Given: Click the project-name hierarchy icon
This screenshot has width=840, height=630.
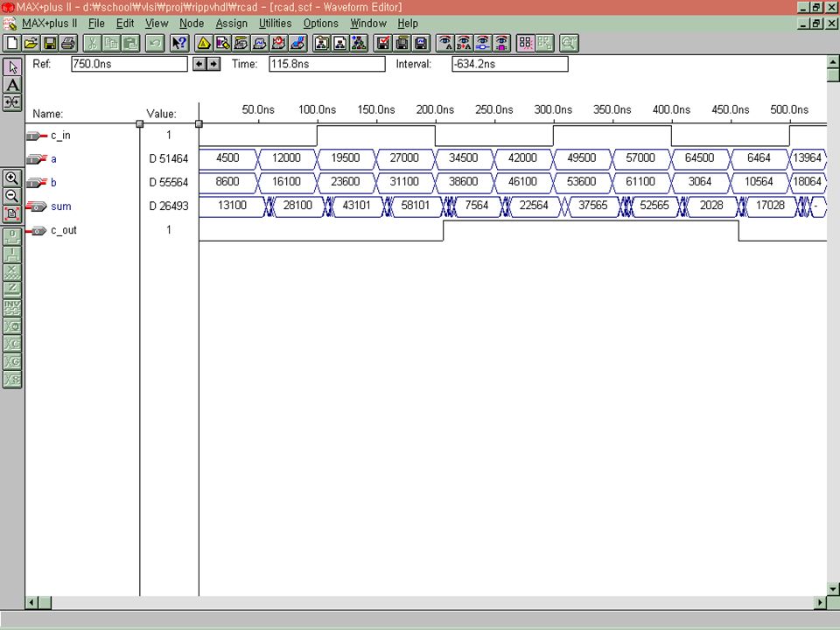Looking at the screenshot, I should [321, 43].
